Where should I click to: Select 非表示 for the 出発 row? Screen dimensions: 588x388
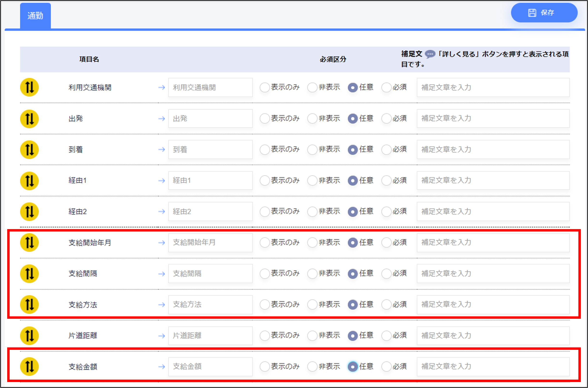[x=312, y=119]
